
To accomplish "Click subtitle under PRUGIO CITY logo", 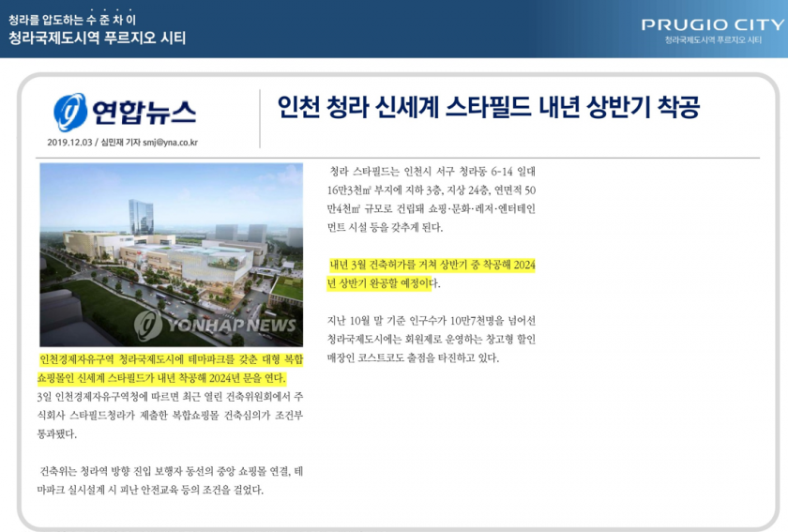I will coord(713,40).
